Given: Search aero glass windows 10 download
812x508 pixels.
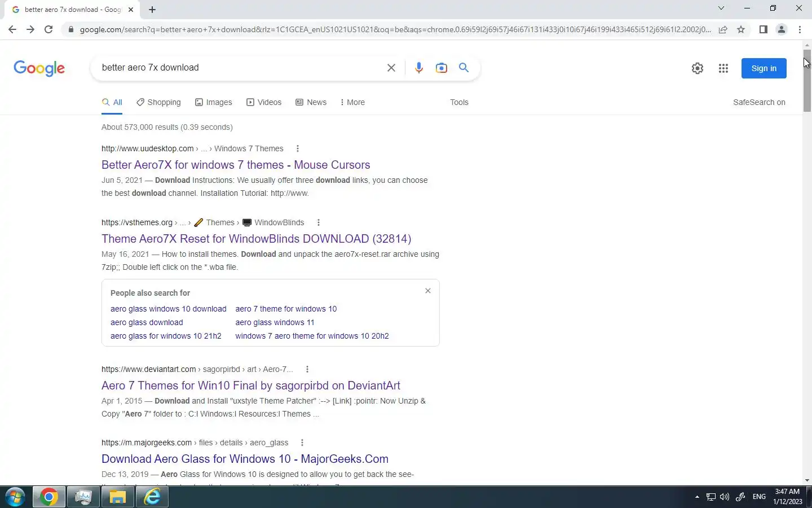Looking at the screenshot, I should point(168,309).
